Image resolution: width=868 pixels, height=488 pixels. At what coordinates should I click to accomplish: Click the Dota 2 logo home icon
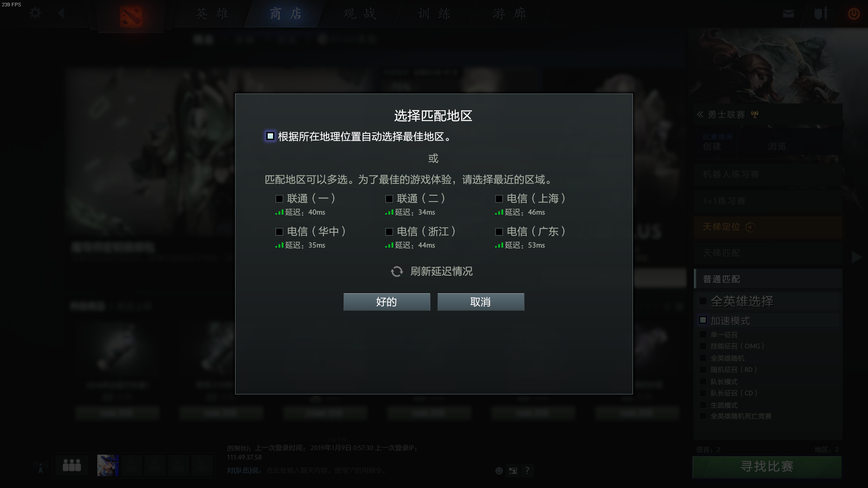pyautogui.click(x=131, y=16)
